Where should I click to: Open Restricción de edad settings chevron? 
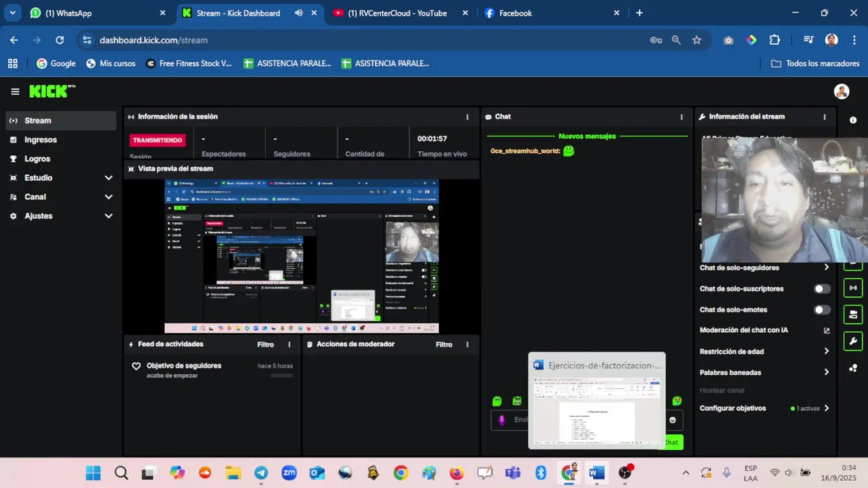(x=826, y=351)
